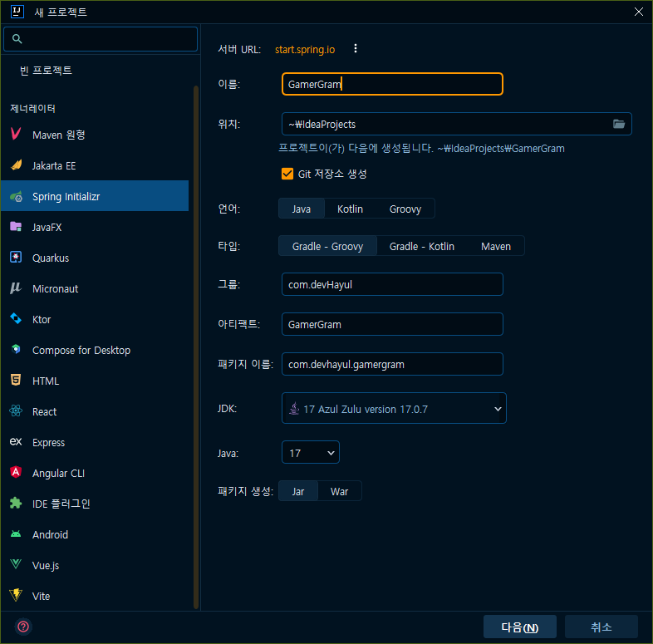Image resolution: width=653 pixels, height=644 pixels.
Task: Select the Quarkus generator entry
Action: point(95,258)
